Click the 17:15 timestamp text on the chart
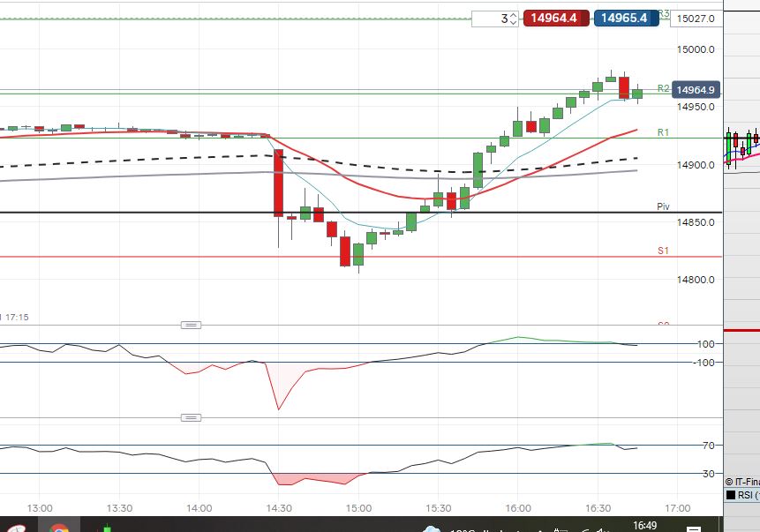This screenshot has height=532, width=760. [x=17, y=318]
